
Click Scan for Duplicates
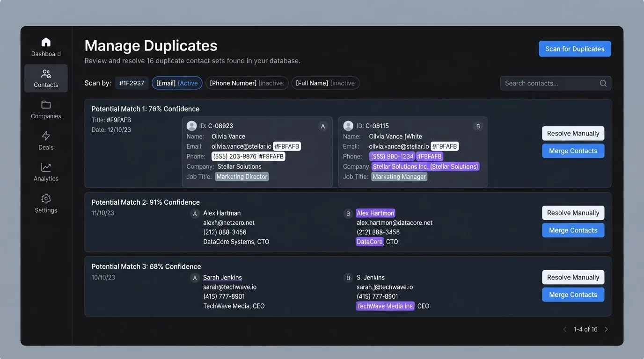tap(575, 49)
